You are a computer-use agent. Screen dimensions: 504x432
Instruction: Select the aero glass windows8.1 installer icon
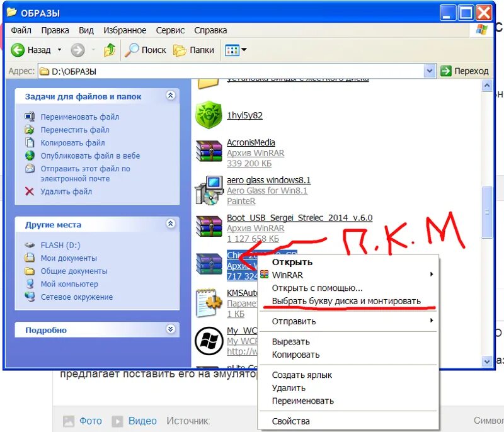tap(209, 190)
